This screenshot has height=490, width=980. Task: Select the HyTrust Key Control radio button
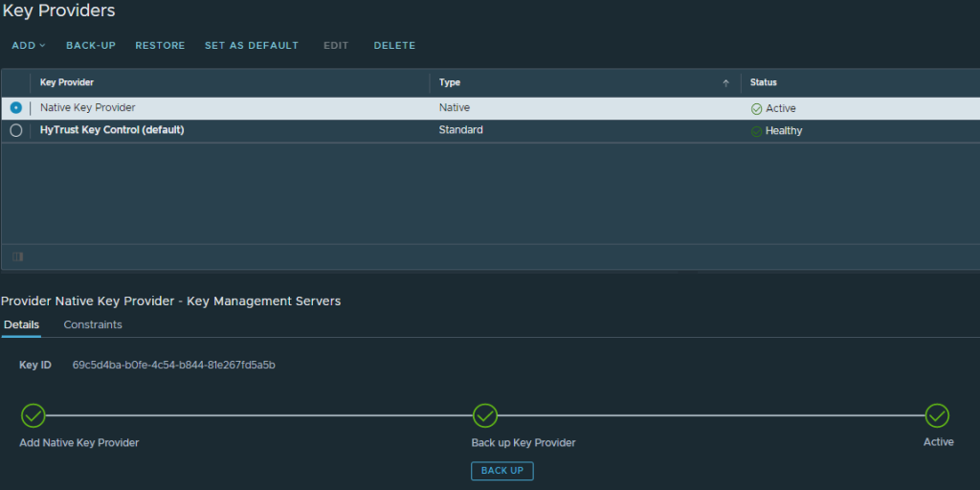16,130
